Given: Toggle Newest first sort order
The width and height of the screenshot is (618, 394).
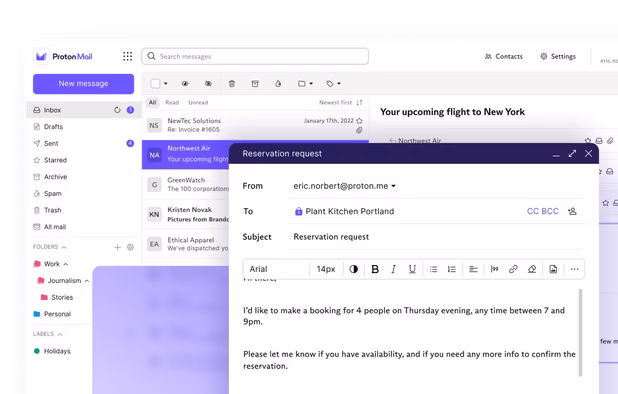Looking at the screenshot, I should pos(341,102).
